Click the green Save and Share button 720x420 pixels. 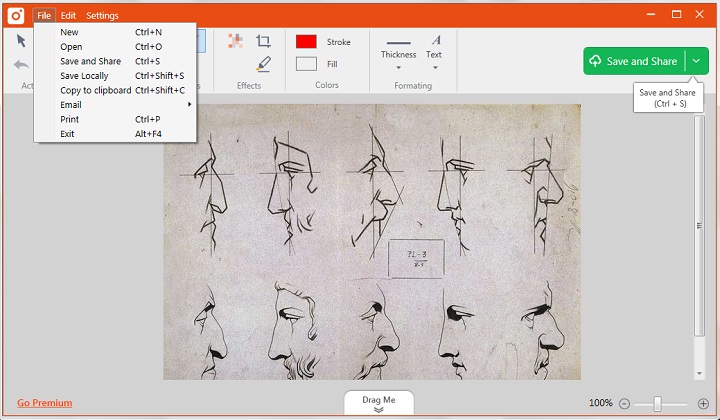[x=634, y=61]
